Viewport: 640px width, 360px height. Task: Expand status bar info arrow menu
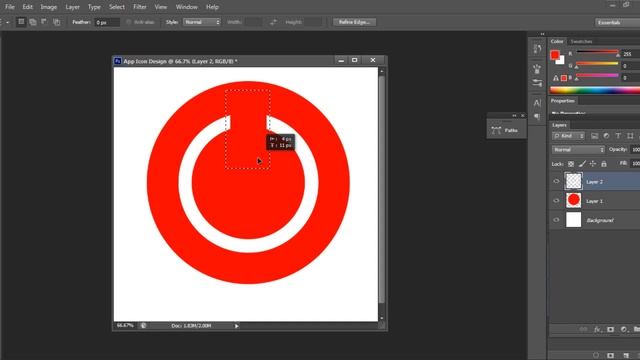[x=236, y=326]
